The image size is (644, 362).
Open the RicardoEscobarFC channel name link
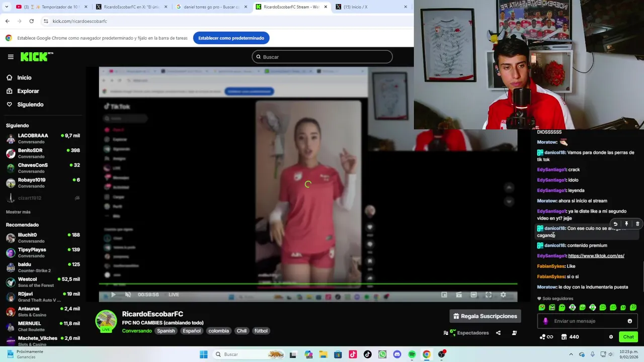coord(152,314)
